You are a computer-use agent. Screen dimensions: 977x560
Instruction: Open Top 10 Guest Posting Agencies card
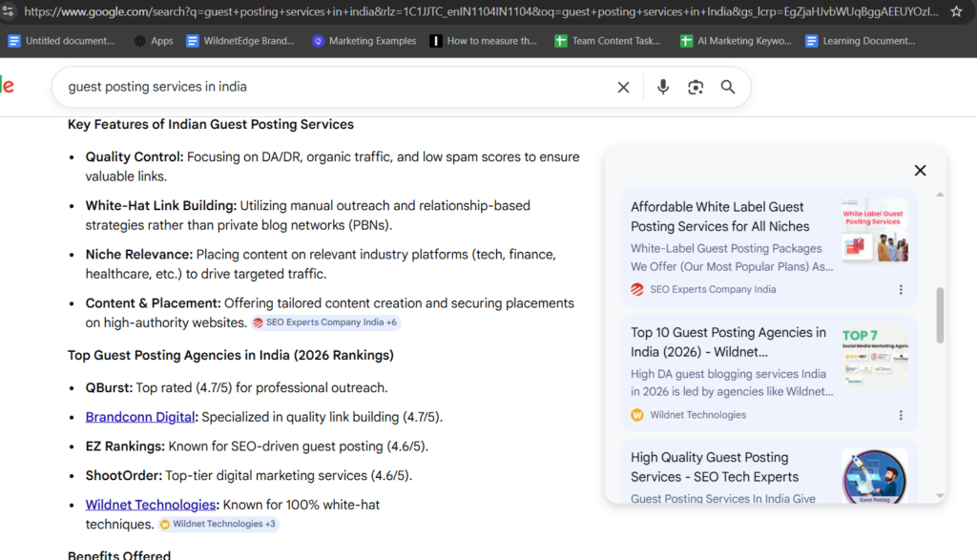click(769, 372)
